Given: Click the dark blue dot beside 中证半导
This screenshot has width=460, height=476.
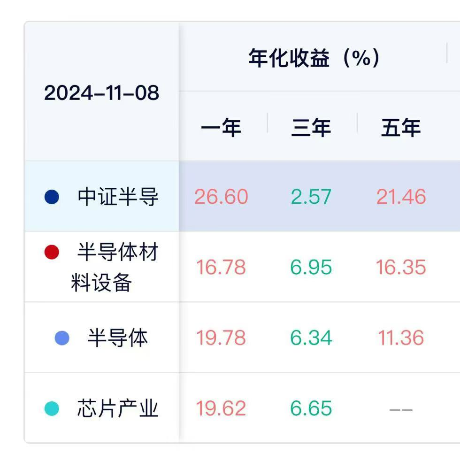Looking at the screenshot, I should coord(52,197).
